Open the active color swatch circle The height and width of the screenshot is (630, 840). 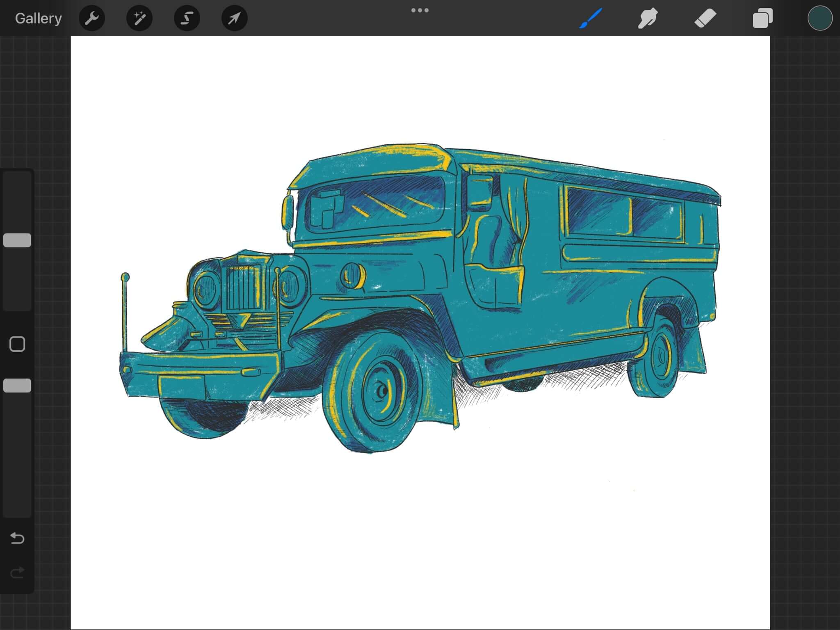click(x=820, y=18)
